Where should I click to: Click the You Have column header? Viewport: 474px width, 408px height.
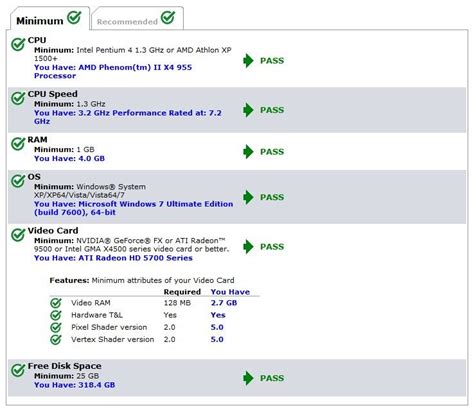coord(230,292)
